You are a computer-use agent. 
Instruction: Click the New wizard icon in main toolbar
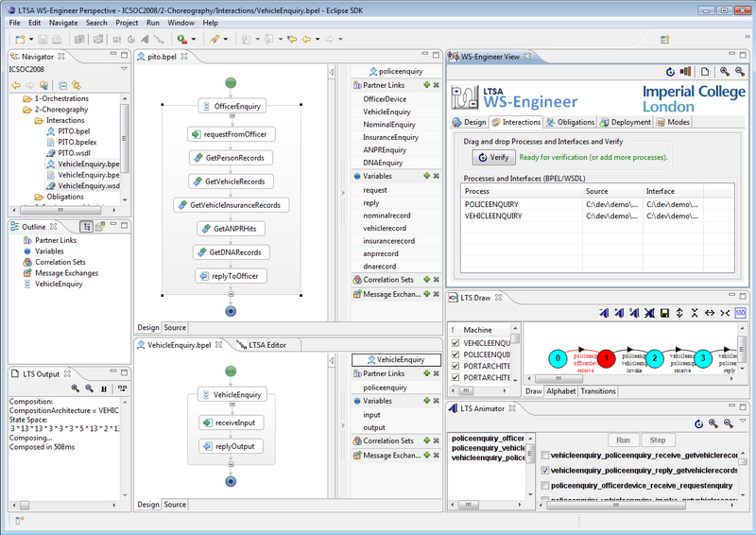(x=20, y=40)
